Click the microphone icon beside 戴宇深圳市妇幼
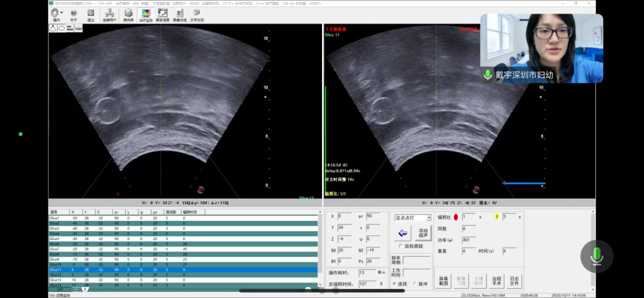 click(488, 75)
